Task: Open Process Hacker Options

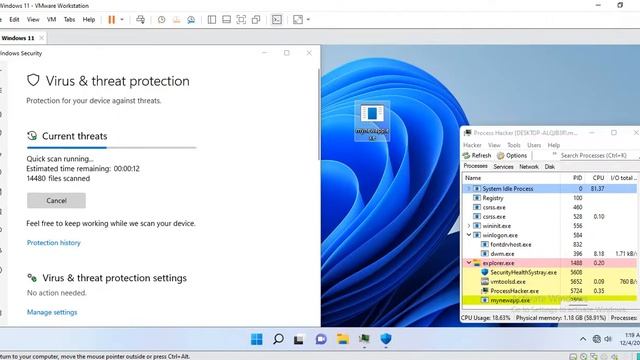Action: click(x=512, y=156)
